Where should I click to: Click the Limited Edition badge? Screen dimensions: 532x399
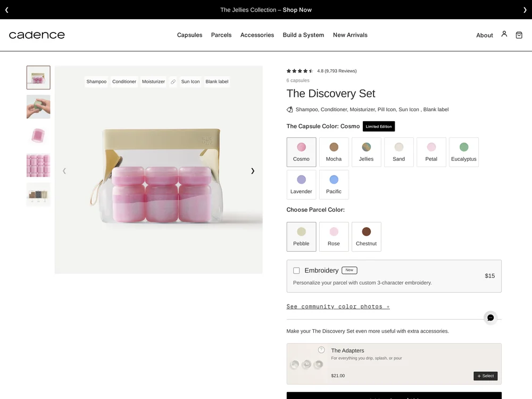coord(379,126)
